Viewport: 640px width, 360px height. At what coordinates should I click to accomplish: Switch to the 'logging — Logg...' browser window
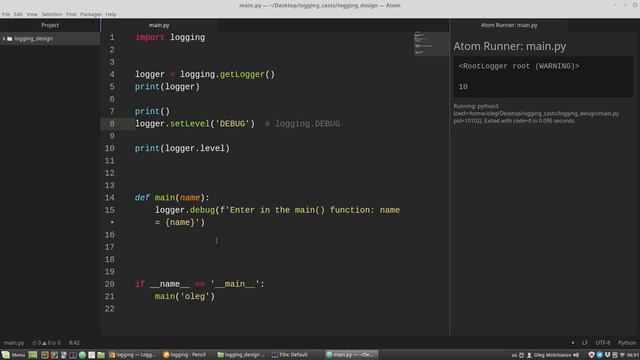pyautogui.click(x=132, y=355)
